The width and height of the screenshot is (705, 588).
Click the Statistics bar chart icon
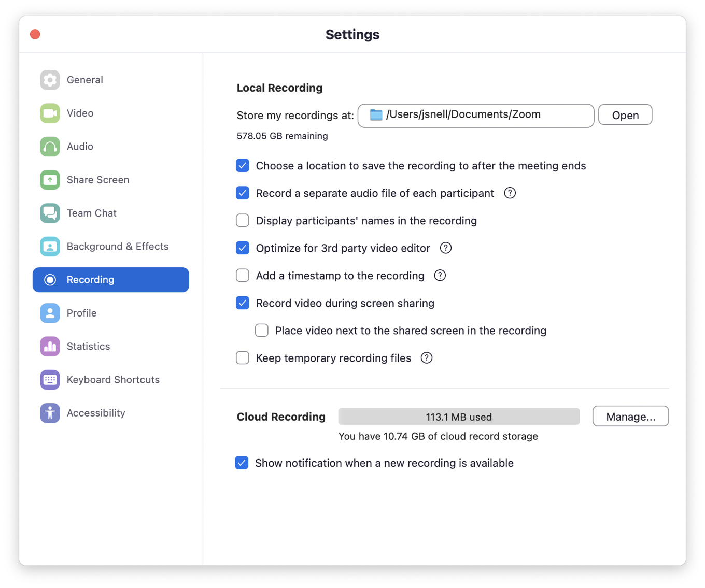tap(50, 346)
